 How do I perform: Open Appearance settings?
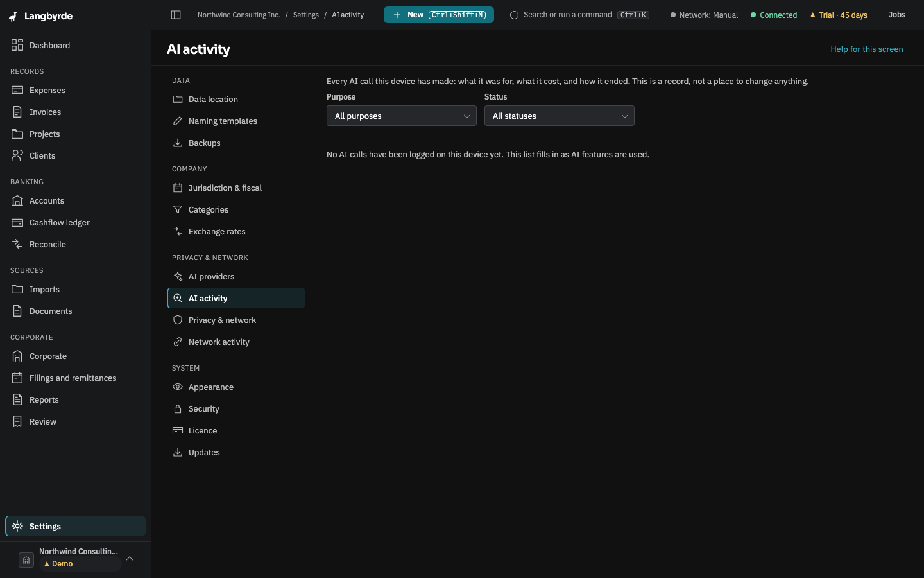(x=236, y=387)
